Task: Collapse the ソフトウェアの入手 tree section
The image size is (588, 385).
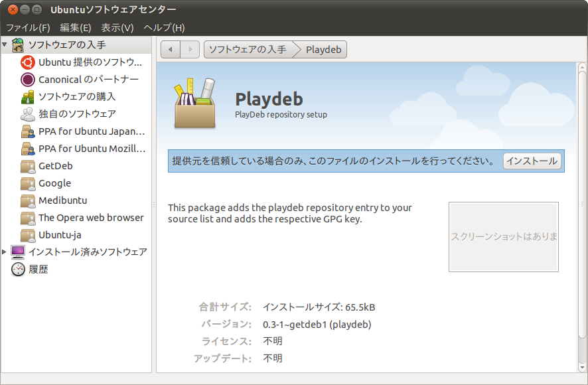Action: pyautogui.click(x=5, y=44)
